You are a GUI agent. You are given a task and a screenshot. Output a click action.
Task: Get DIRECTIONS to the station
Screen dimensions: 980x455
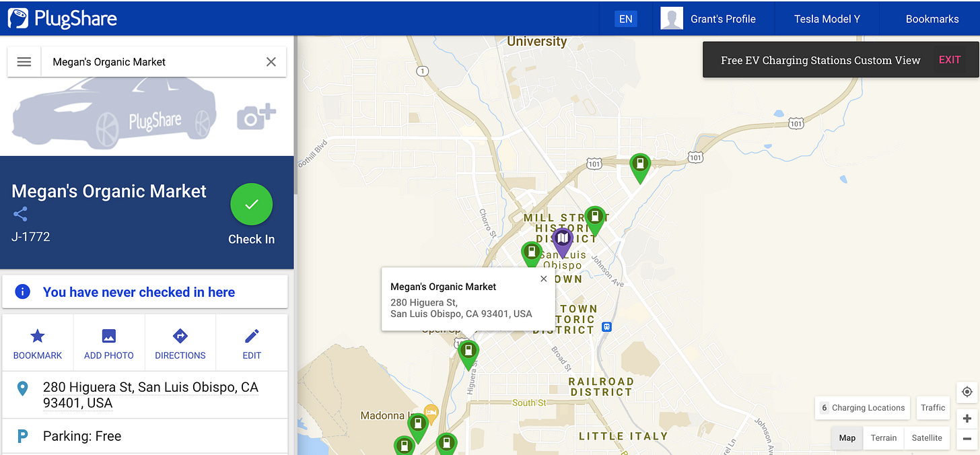coord(180,343)
